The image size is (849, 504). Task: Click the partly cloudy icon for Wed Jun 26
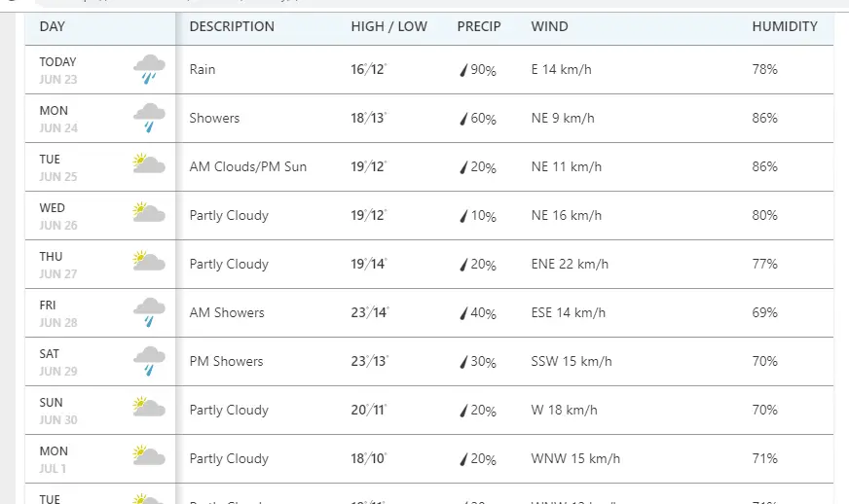pyautogui.click(x=149, y=212)
